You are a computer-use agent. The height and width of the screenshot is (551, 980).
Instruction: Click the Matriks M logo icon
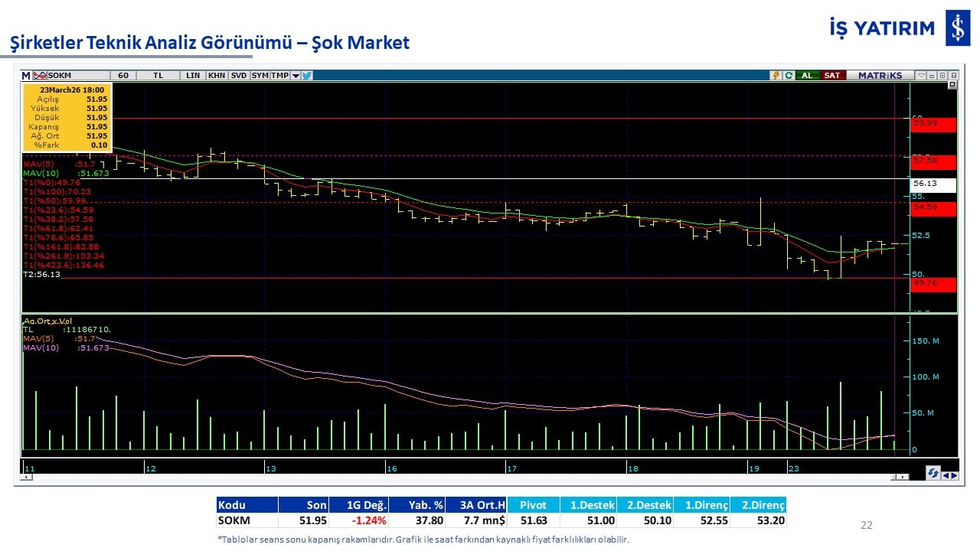[x=26, y=76]
